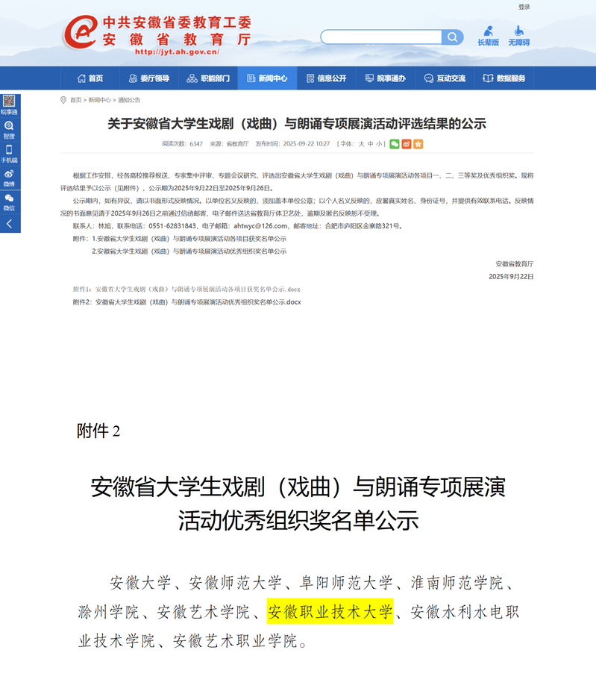Click the 微博 sidebar icon
Viewport: 596px width, 700px height.
9,178
